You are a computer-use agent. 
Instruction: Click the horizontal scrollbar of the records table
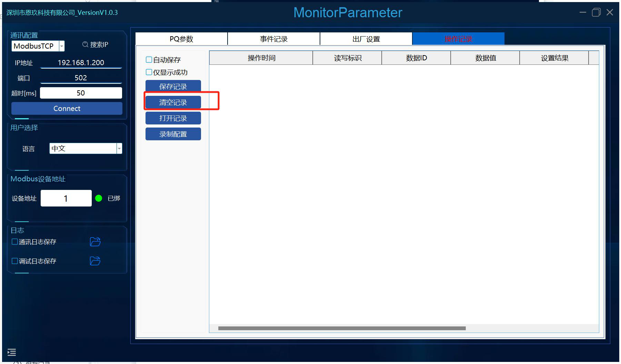342,328
